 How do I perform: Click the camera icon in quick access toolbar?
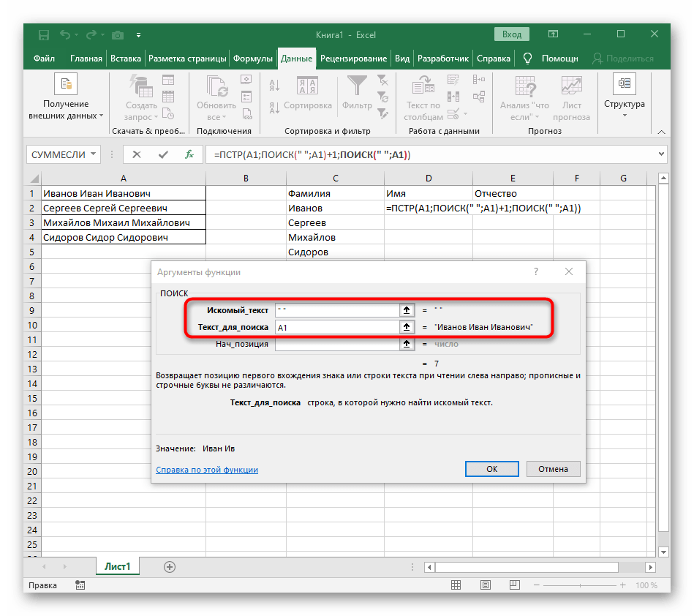(117, 35)
